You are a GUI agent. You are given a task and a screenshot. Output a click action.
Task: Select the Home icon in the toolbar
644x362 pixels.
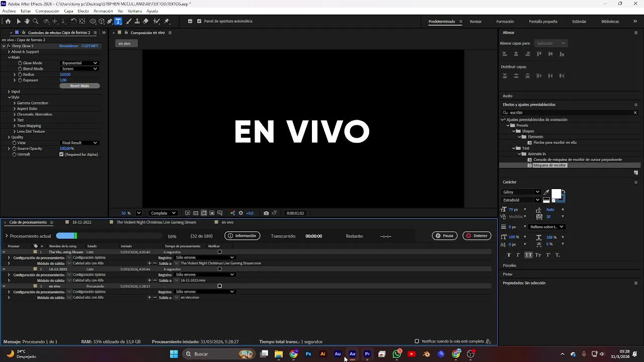[x=8, y=22]
